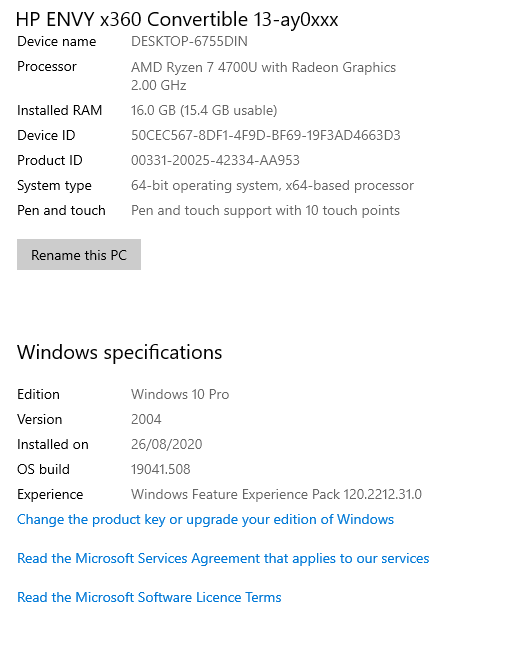Click the Edition value Windows 10 Pro
This screenshot has height=647, width=507.
[180, 394]
